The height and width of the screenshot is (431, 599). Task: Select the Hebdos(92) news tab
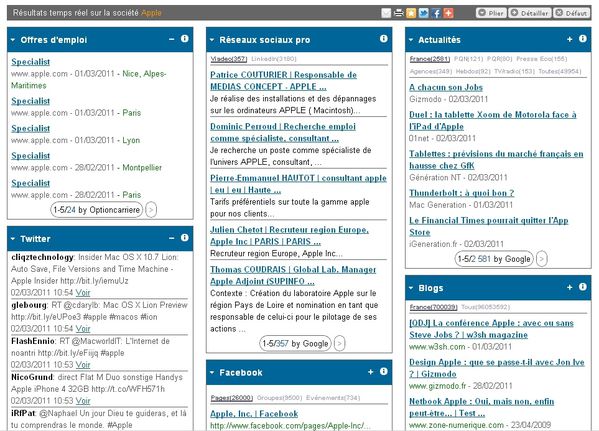click(x=473, y=71)
